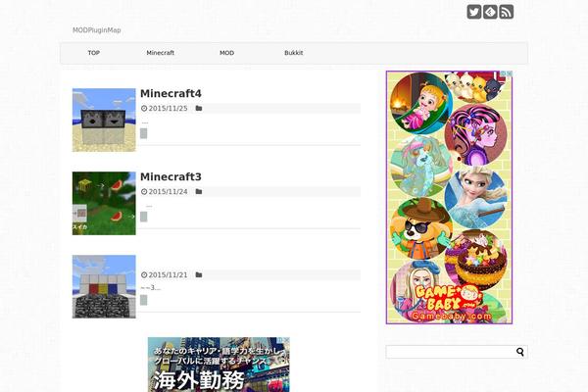
Task: Open the Feedly icon link
Action: 490,12
